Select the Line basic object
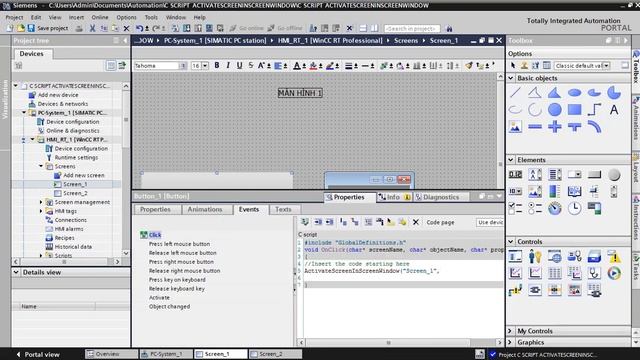 [515, 93]
